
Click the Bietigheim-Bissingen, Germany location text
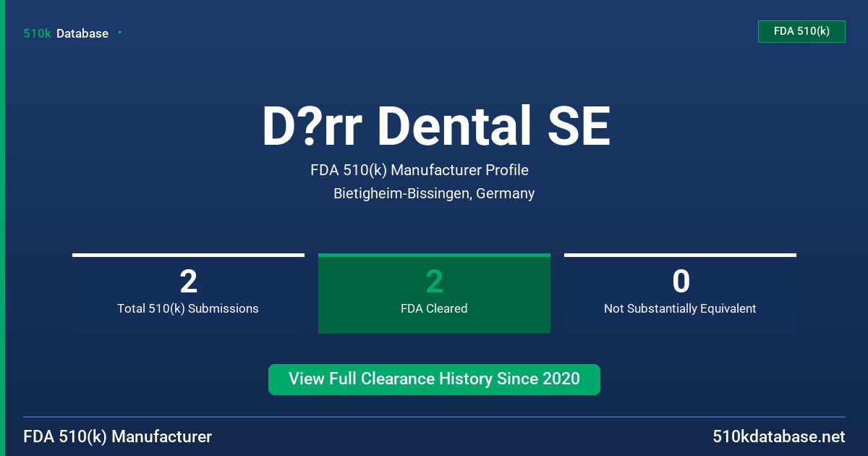[x=434, y=193]
